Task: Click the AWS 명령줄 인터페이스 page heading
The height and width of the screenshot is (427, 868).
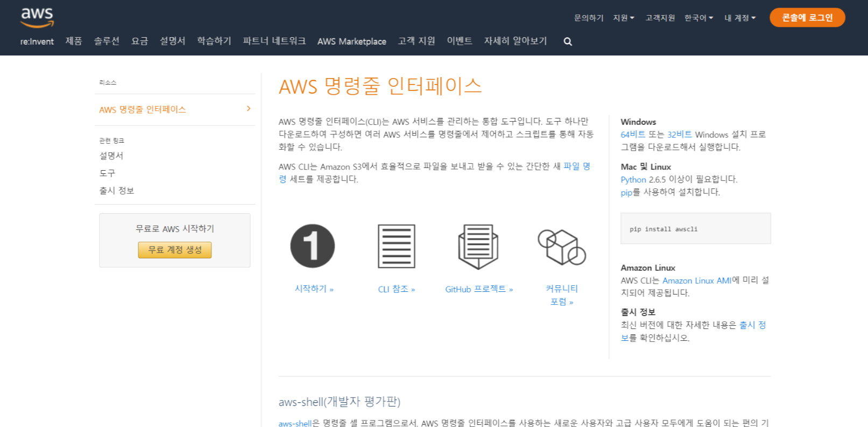Action: [380, 86]
